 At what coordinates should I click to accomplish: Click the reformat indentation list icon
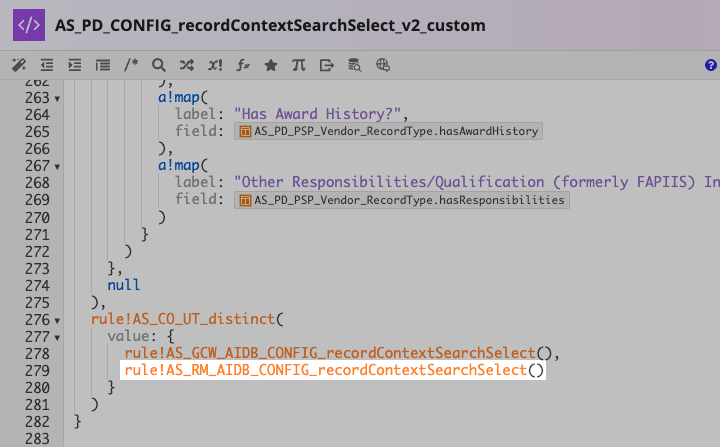[103, 65]
